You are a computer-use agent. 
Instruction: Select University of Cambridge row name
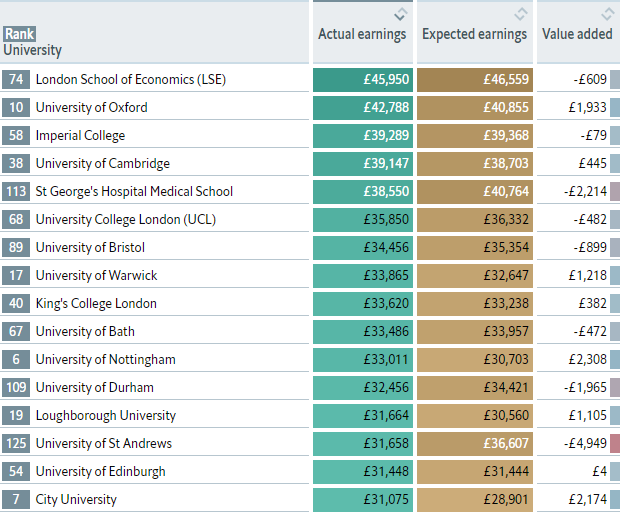tap(103, 163)
